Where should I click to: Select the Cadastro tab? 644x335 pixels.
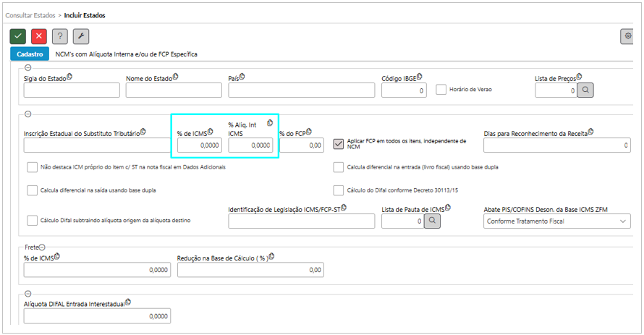coord(29,54)
